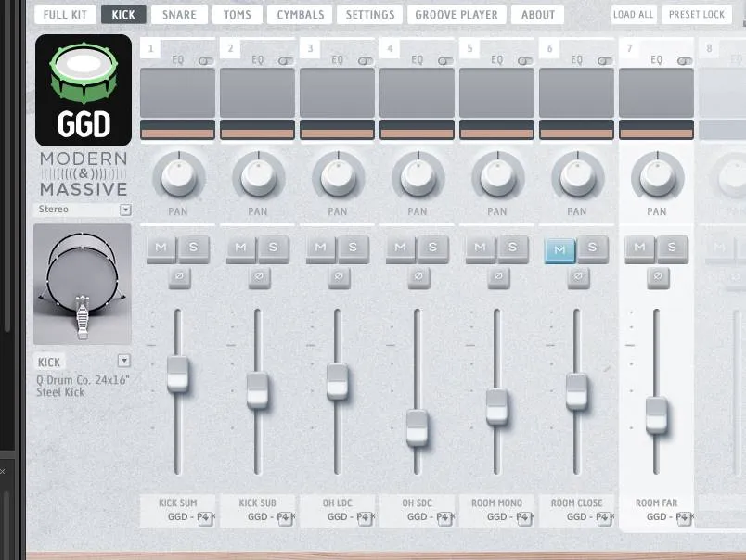Mute the OH SDC channel
Viewport: 746px width, 560px height.
point(401,248)
